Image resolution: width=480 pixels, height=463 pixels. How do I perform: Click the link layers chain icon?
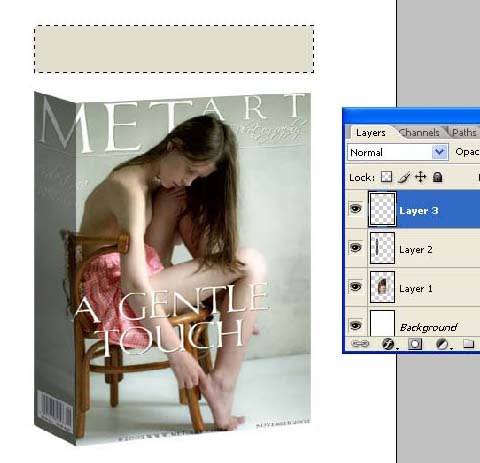(360, 343)
